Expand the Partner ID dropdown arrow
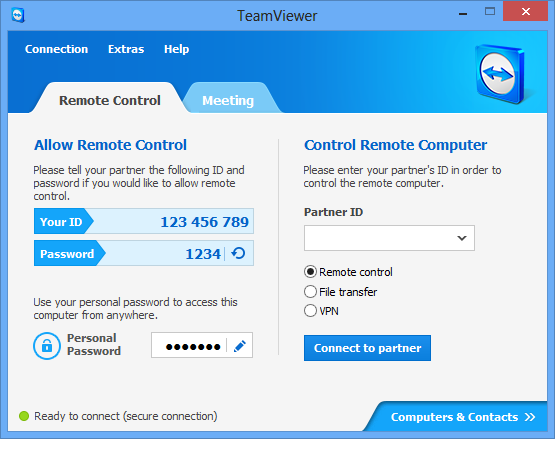The width and height of the screenshot is (555, 462). [x=462, y=238]
